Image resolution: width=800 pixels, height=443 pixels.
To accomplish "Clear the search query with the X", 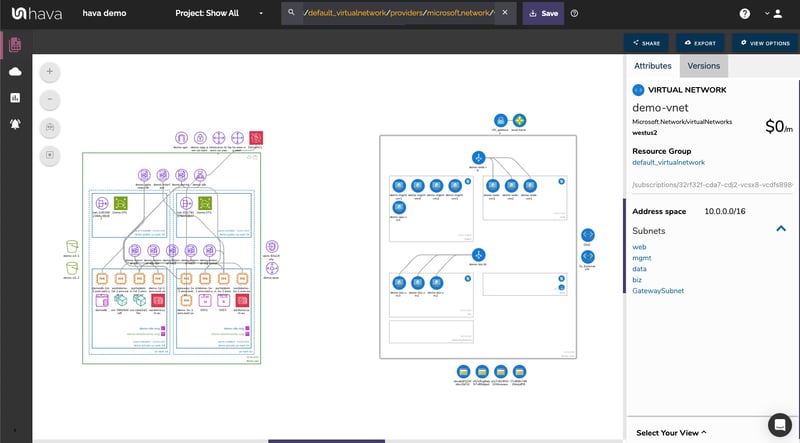I will (504, 14).
